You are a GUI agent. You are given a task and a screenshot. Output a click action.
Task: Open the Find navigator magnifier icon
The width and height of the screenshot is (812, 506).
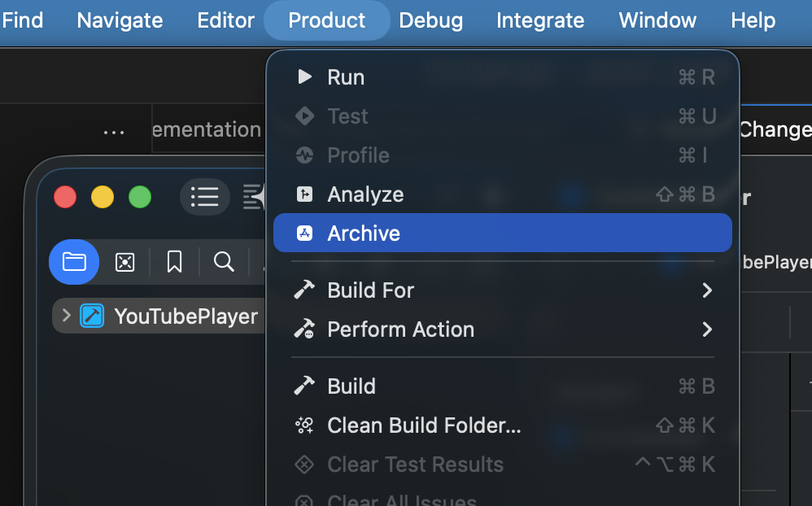224,262
